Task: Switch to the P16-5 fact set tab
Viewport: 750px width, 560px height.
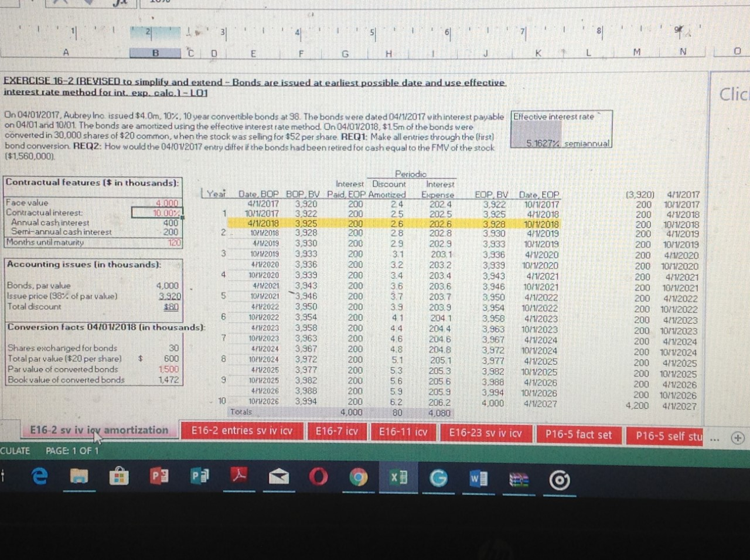Action: pyautogui.click(x=579, y=435)
